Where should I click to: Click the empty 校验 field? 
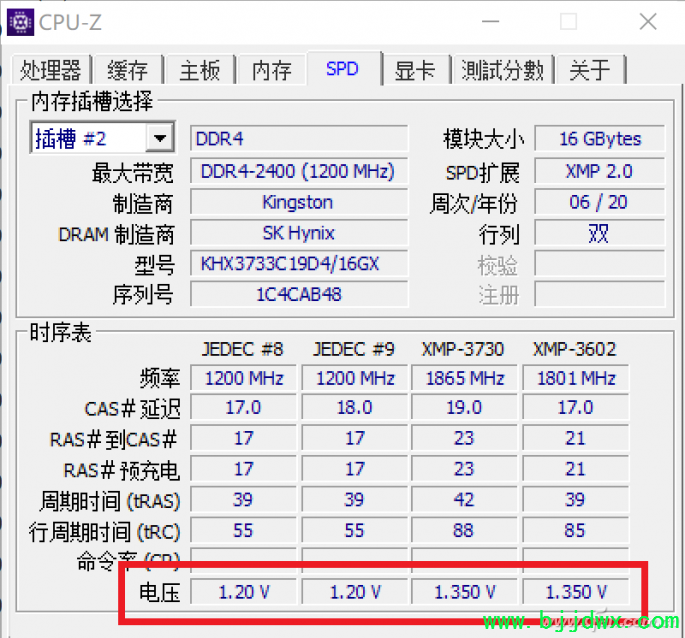[599, 264]
